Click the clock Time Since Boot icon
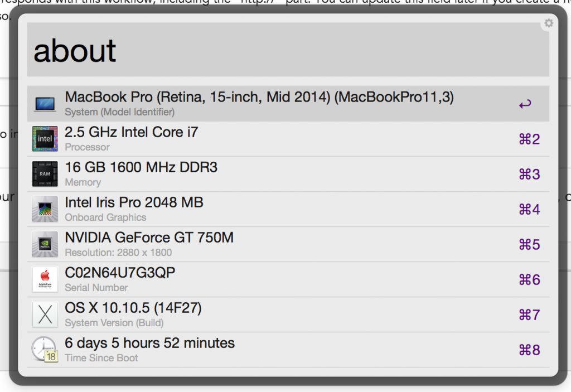Viewport: 571px width, 392px height. 45,350
